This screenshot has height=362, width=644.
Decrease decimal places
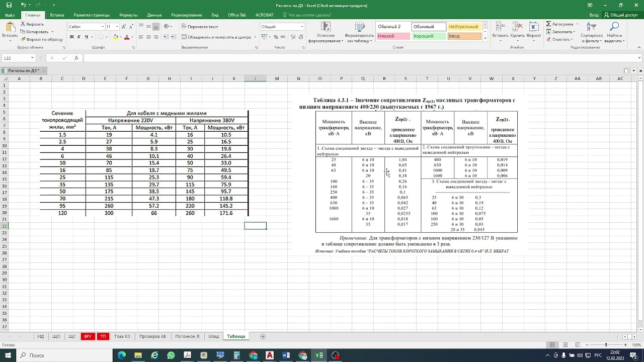[301, 37]
